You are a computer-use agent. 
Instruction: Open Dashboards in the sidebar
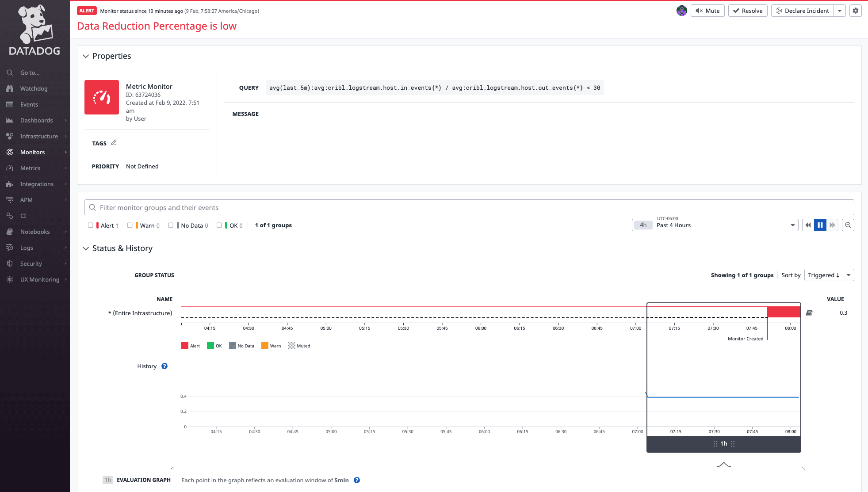pos(36,120)
